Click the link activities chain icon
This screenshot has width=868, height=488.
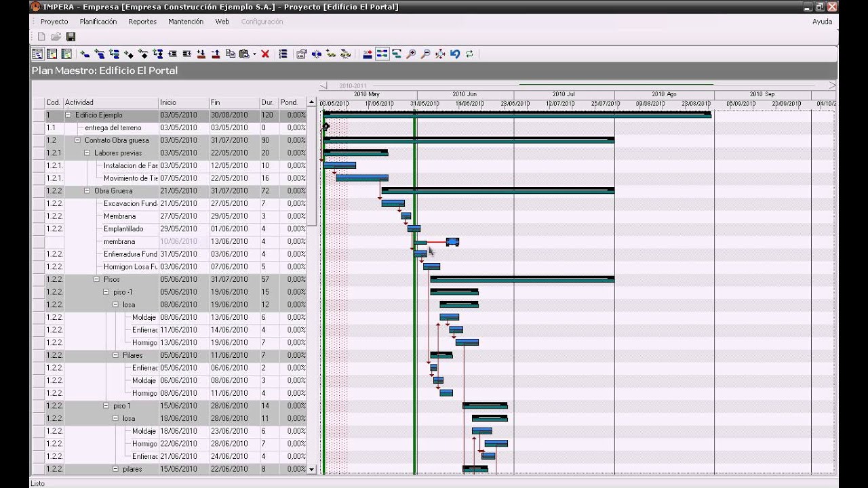[331, 54]
